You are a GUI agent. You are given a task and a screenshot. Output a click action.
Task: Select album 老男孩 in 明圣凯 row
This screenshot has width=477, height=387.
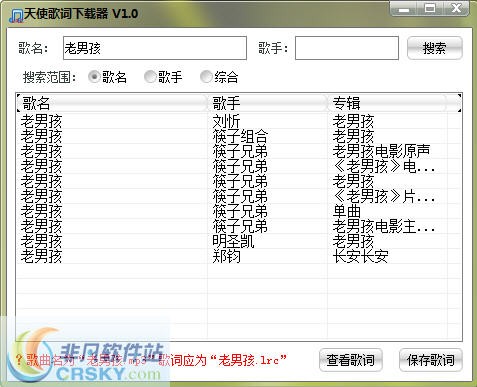point(353,241)
